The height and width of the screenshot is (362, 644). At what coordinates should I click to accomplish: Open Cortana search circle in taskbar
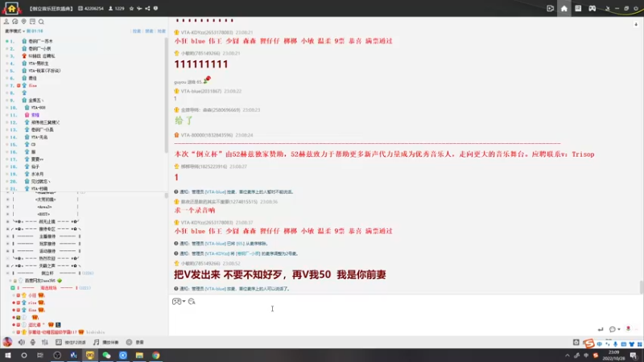24,356
